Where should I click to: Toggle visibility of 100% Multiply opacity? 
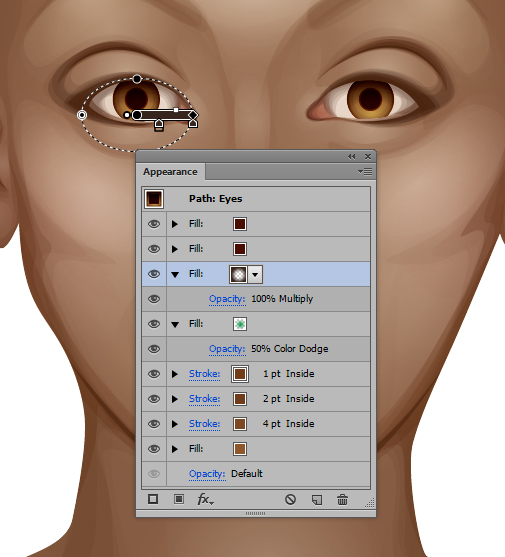154,299
